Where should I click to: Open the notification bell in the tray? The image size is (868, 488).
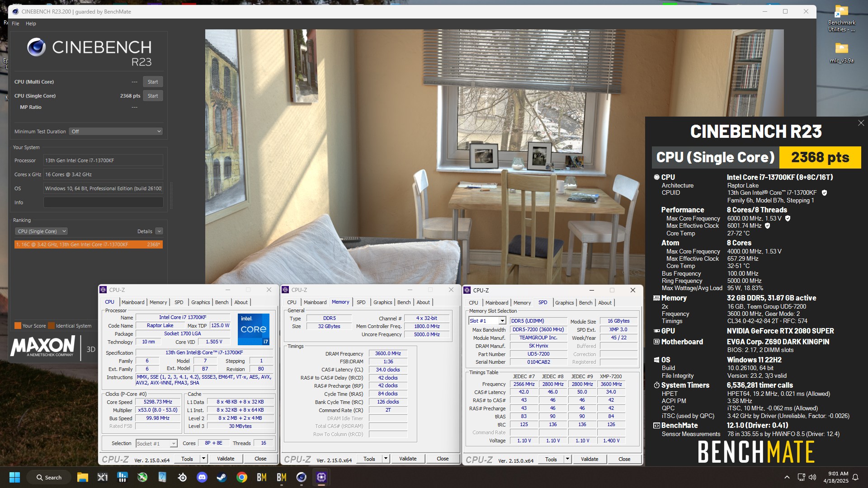[x=855, y=477]
